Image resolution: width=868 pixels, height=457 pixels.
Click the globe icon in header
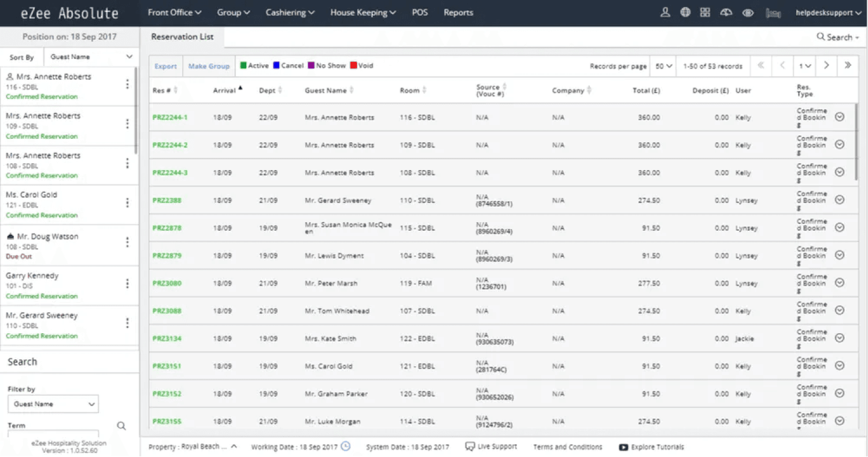click(x=685, y=12)
